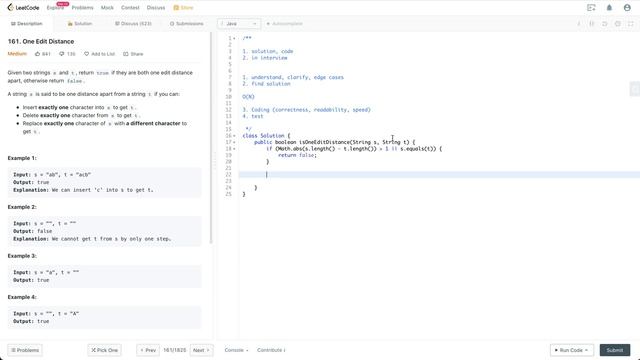Click the description panel scrollbar
Screen dimensions: 640x360
[x=211, y=138]
